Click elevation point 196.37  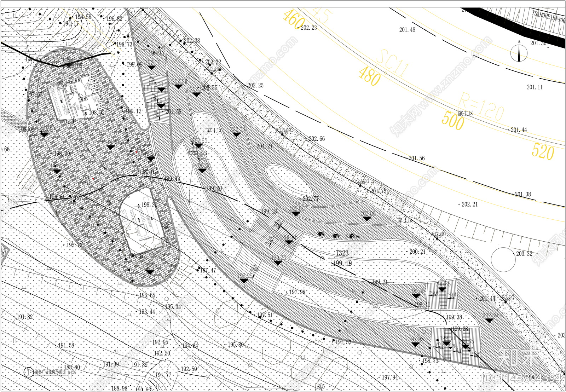pos(136,256)
